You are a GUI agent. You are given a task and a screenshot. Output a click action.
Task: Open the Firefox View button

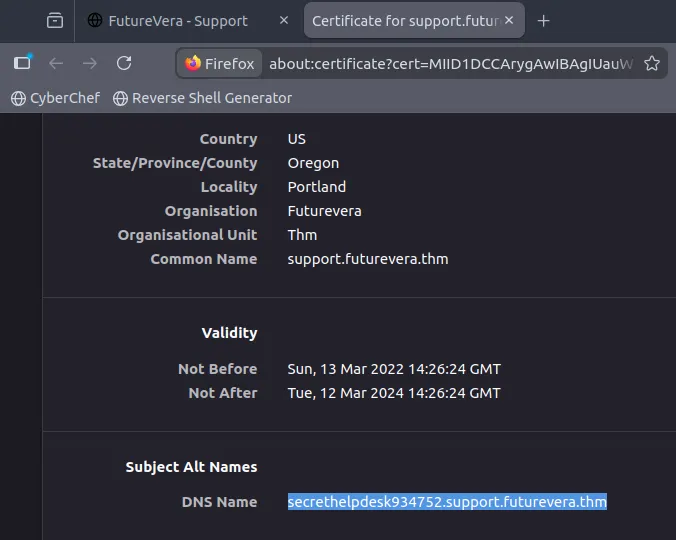coord(54,21)
